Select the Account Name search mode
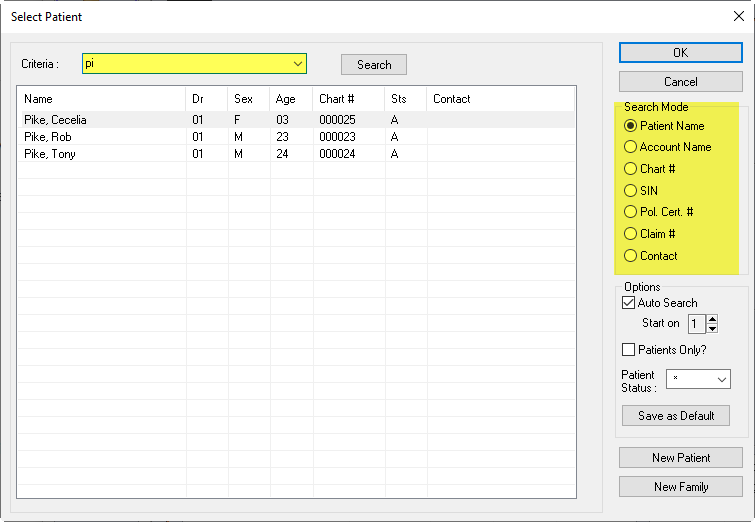The height and width of the screenshot is (522, 755). point(630,147)
